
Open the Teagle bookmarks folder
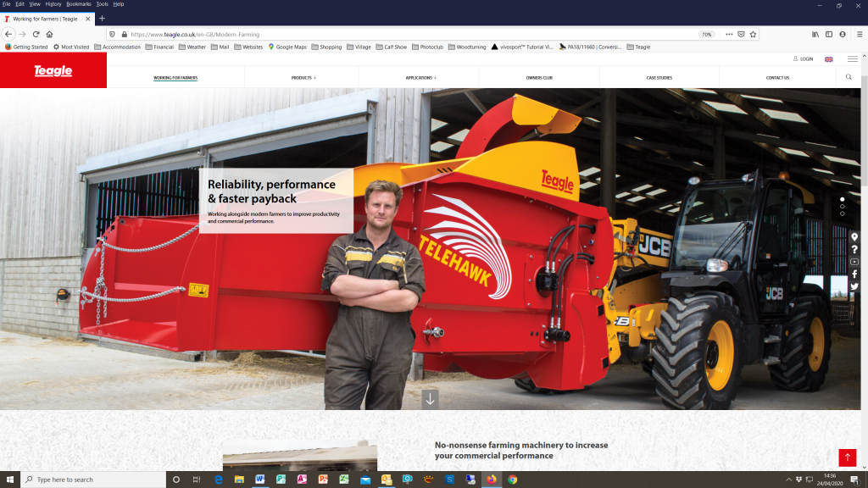638,47
